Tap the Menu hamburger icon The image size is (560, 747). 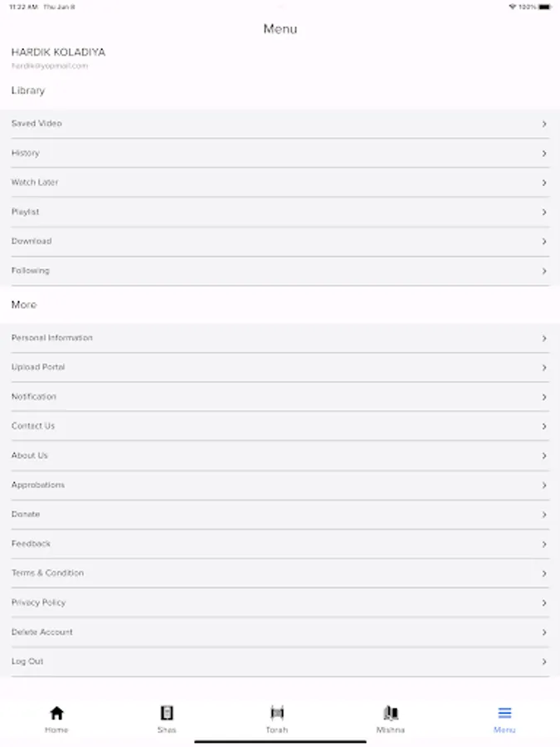click(x=504, y=713)
